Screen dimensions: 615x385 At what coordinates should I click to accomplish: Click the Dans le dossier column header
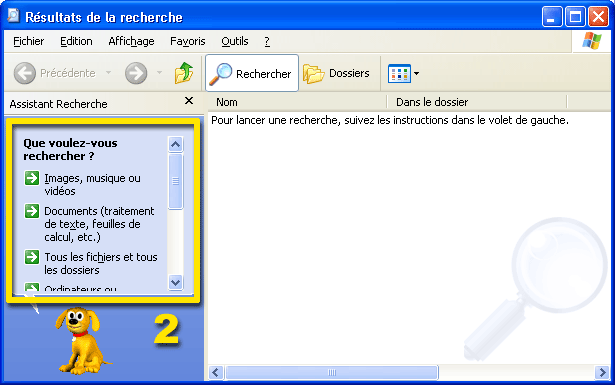point(477,102)
